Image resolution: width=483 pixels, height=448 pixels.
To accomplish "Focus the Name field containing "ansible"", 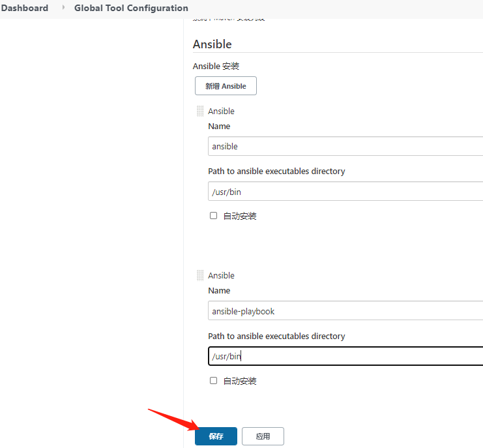I will point(345,146).
